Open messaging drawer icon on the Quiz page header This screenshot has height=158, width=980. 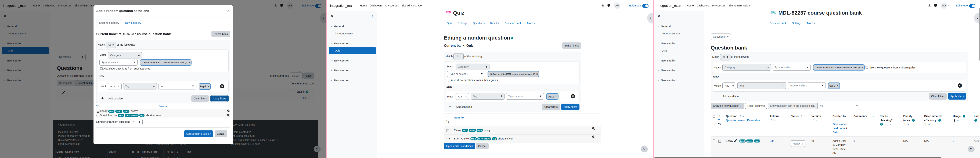(609, 6)
